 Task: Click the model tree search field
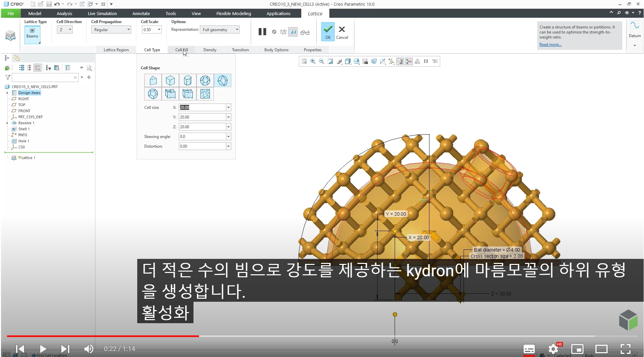click(45, 77)
